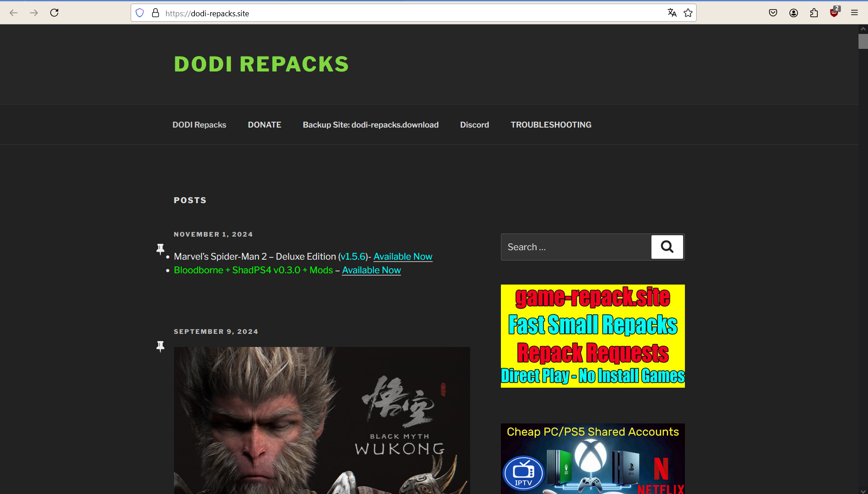Bookmark page with star icon
Screen dimensions: 868x494
coord(688,13)
